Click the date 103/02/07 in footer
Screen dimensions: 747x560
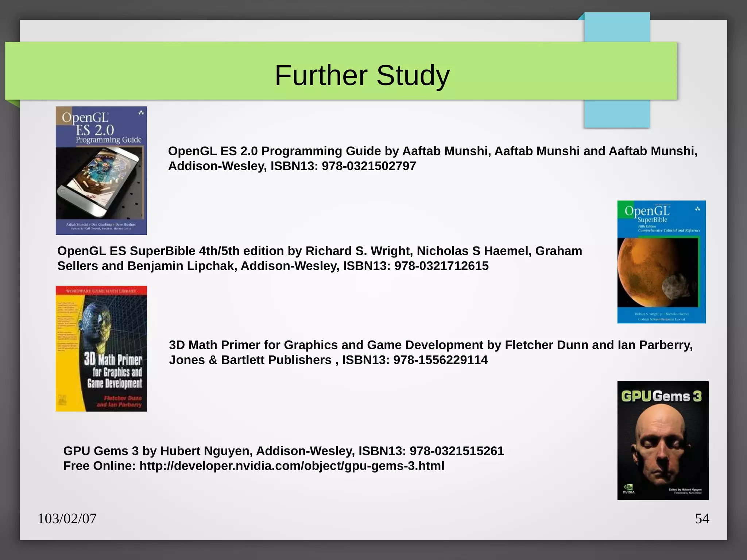click(x=67, y=518)
